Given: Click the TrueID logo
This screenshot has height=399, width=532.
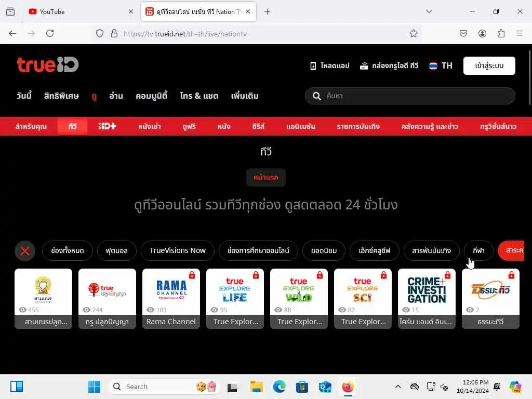Looking at the screenshot, I should (x=47, y=64).
